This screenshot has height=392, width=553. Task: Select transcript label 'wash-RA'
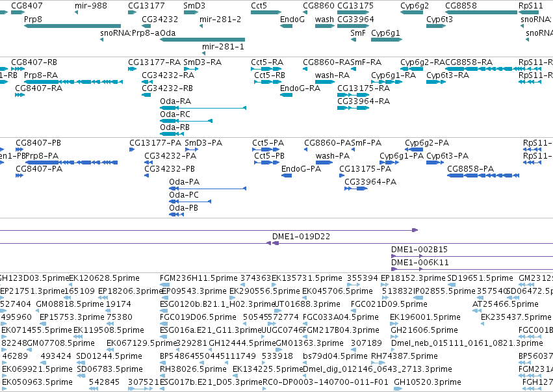point(332,75)
